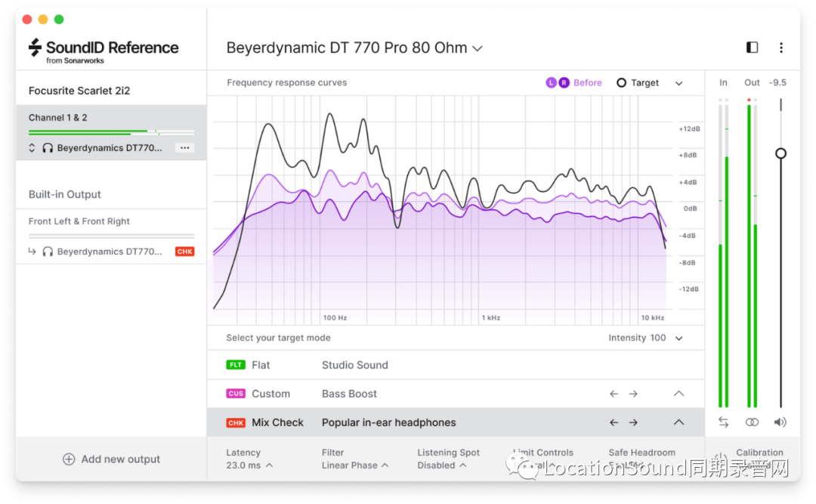This screenshot has width=816, height=504.
Task: Open the options button on Channel 1 & 2 headphones
Action: [x=184, y=148]
